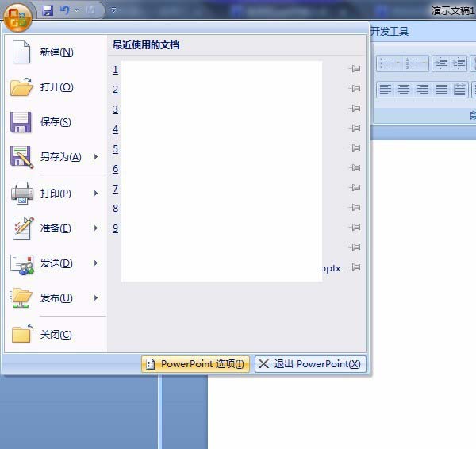The height and width of the screenshot is (449, 476).
Task: Apply bullet list formatting in ribbon
Action: (x=386, y=63)
